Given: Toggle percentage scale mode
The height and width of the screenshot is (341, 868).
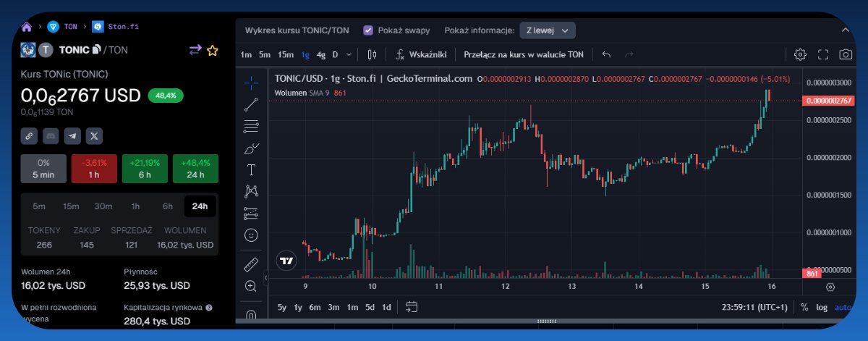Looking at the screenshot, I should click(x=804, y=307).
